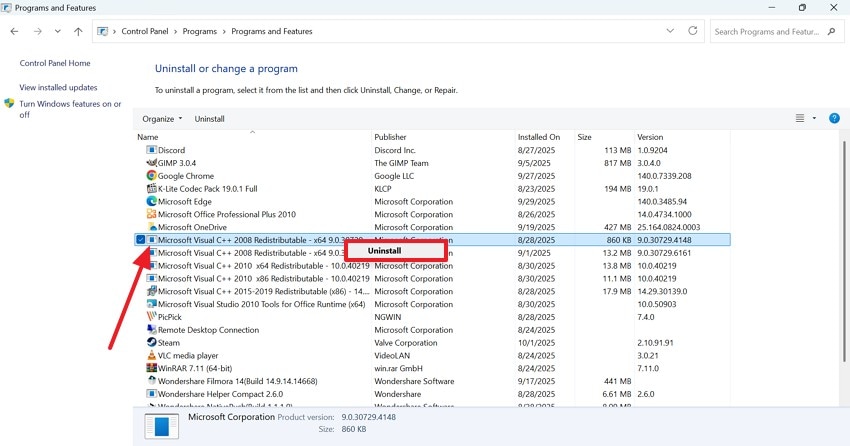Click the Steam program icon
The image size is (850, 446).
tap(152, 342)
